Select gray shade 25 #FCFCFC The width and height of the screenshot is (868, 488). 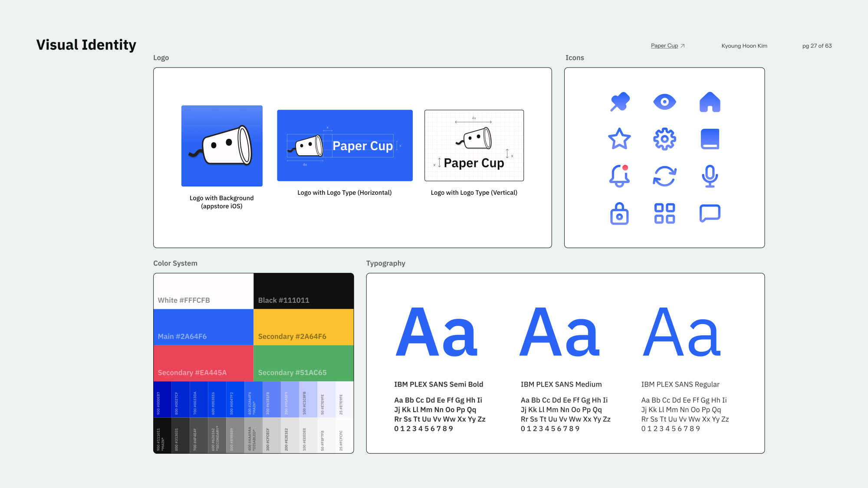point(345,435)
